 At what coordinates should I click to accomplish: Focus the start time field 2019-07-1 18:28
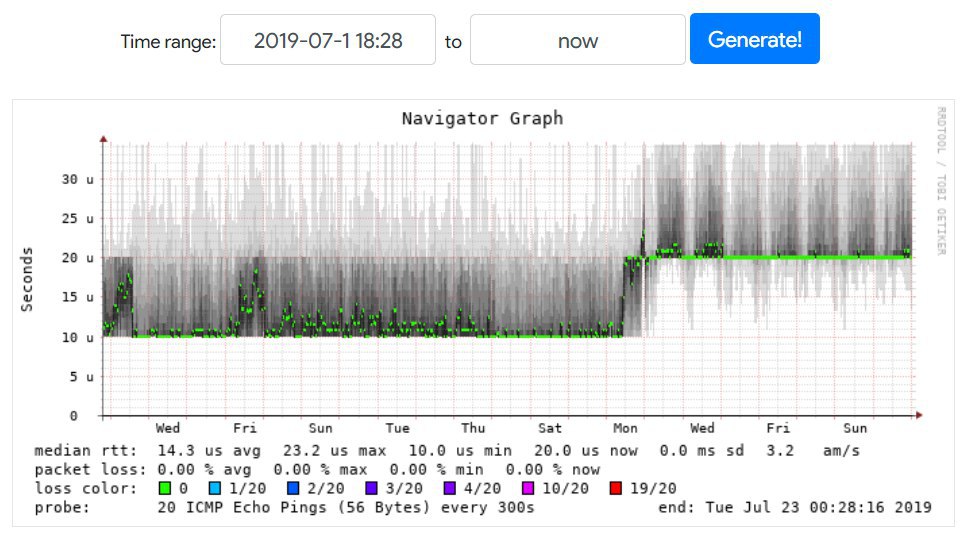click(328, 40)
